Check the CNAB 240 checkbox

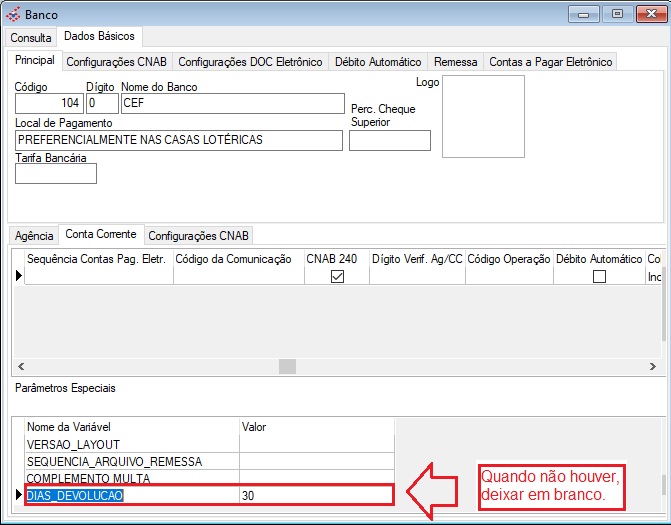point(337,277)
